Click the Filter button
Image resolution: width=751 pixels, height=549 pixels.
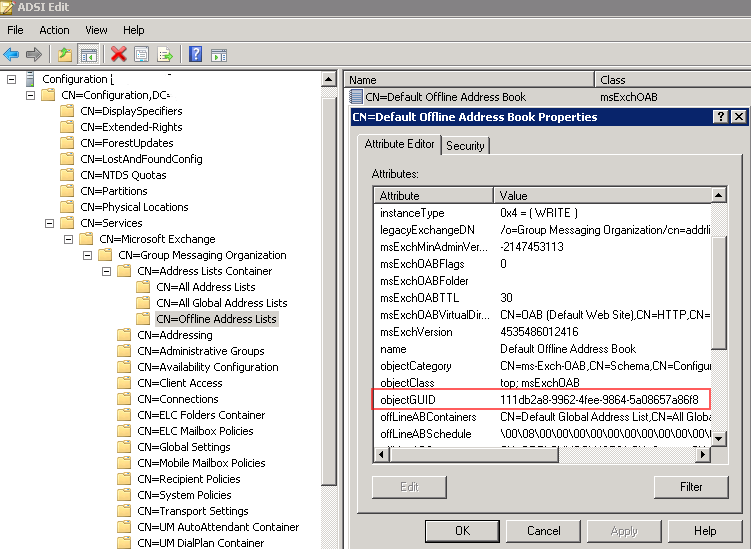point(690,487)
